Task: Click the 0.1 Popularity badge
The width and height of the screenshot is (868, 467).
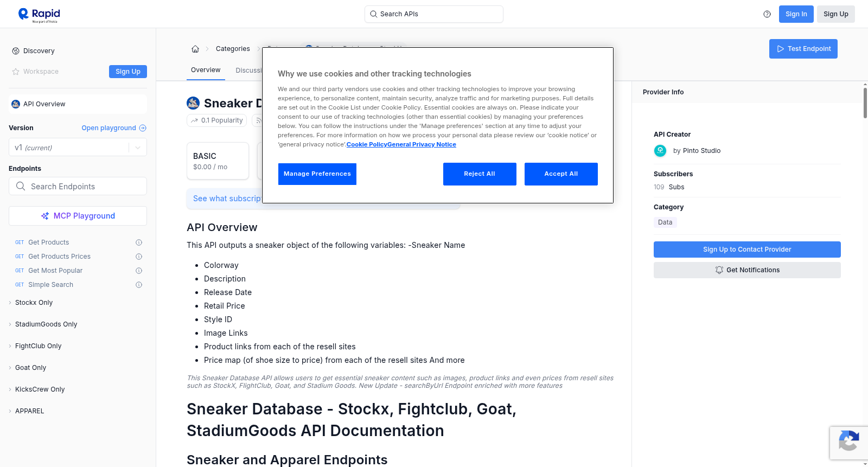Action: (216, 120)
